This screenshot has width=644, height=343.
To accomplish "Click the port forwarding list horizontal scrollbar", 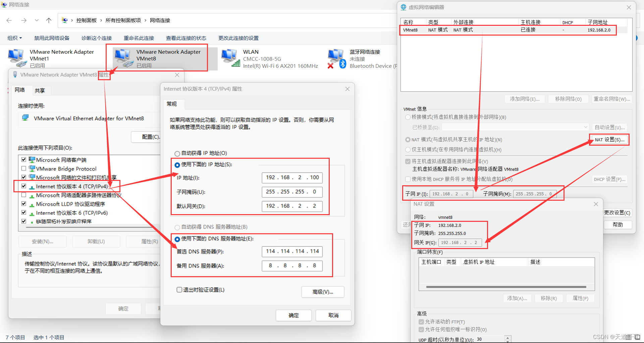I will (506, 287).
